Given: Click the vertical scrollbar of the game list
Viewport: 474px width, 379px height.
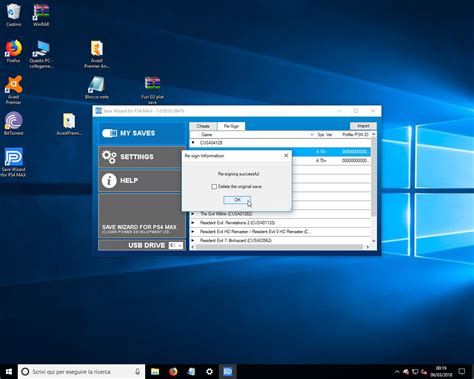Looking at the screenshot, I should click(374, 177).
